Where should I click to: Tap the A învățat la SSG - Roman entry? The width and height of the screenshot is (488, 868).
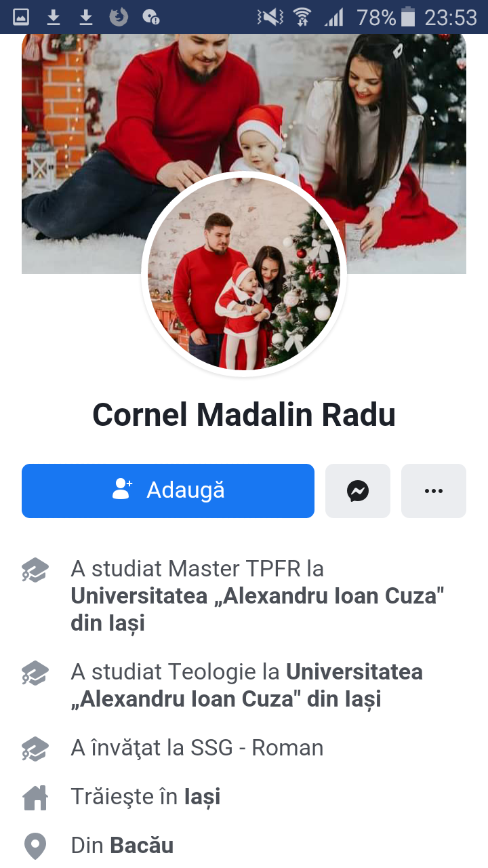[197, 748]
